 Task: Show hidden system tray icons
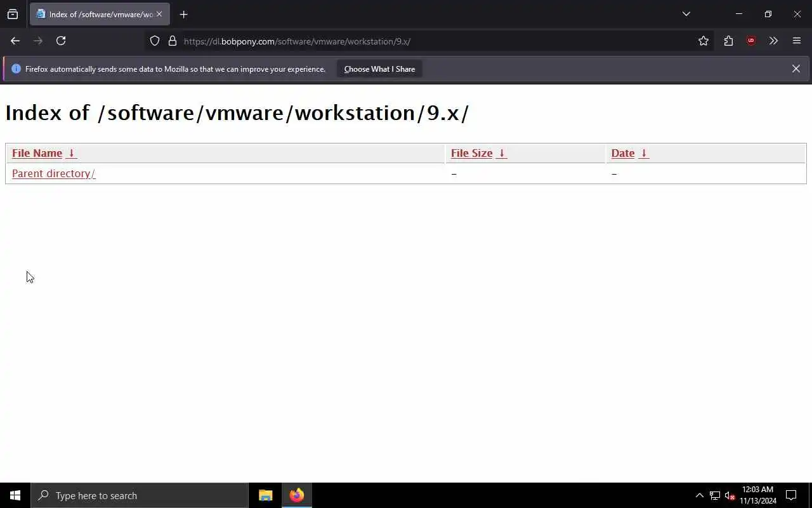[x=700, y=495]
